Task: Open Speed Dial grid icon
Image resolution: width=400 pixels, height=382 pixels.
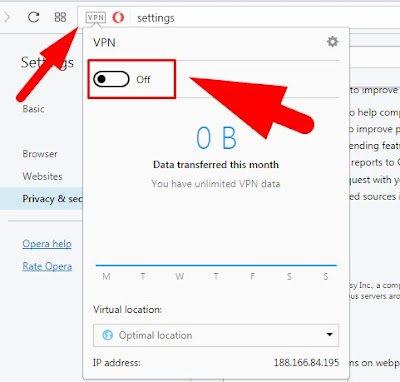Action: [x=60, y=17]
